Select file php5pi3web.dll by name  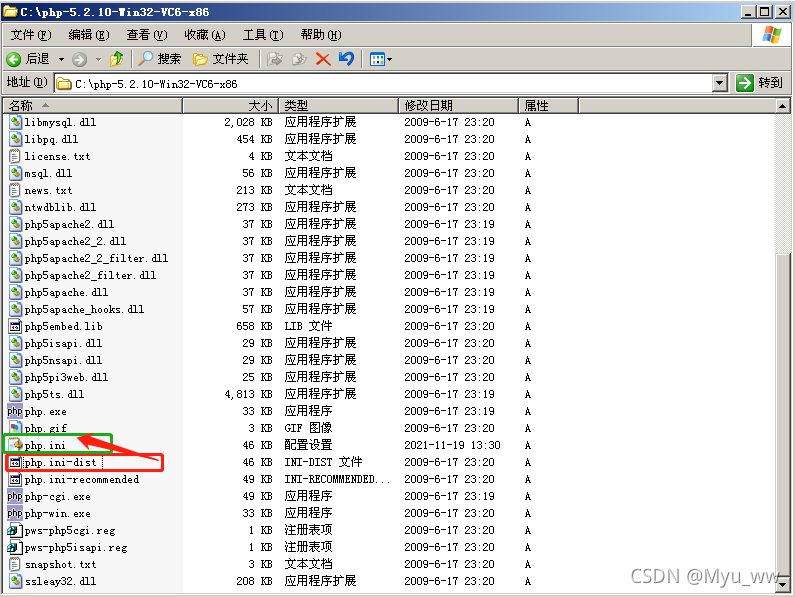[x=66, y=377]
